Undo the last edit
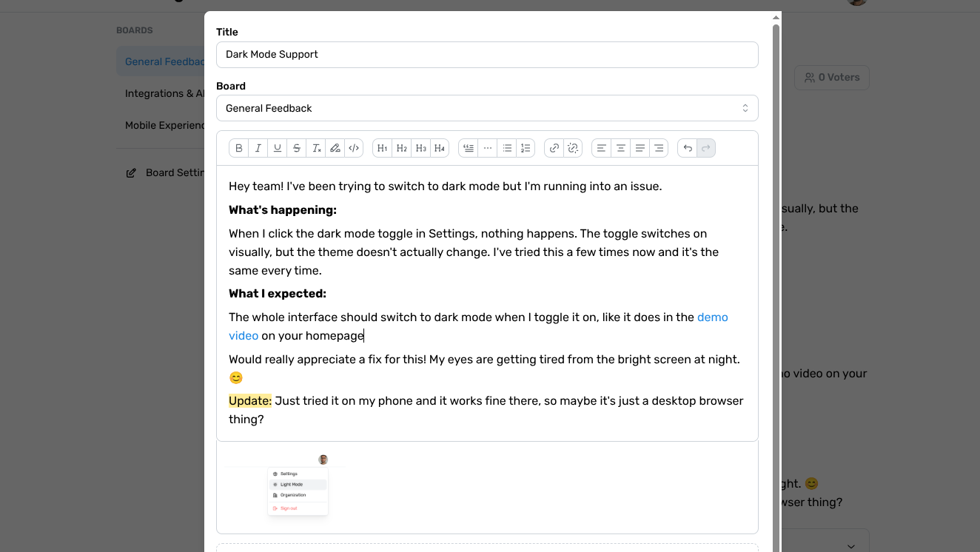This screenshot has width=980, height=552. coord(688,148)
